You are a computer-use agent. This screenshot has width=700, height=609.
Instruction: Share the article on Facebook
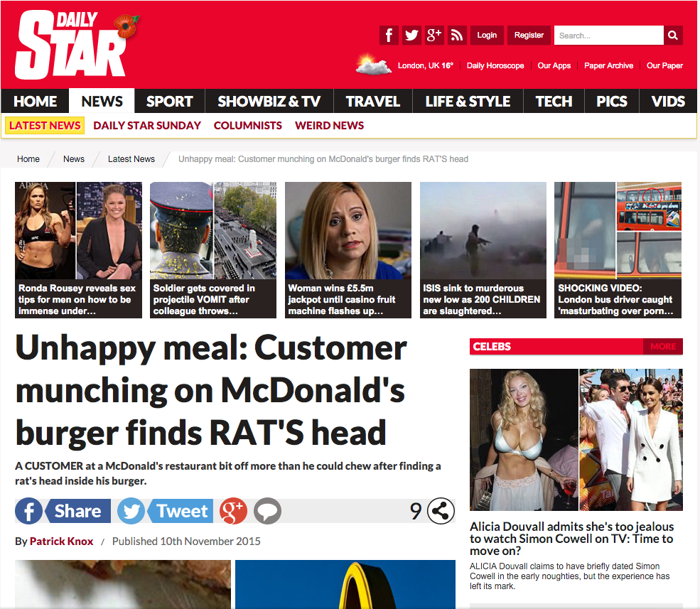tap(63, 511)
